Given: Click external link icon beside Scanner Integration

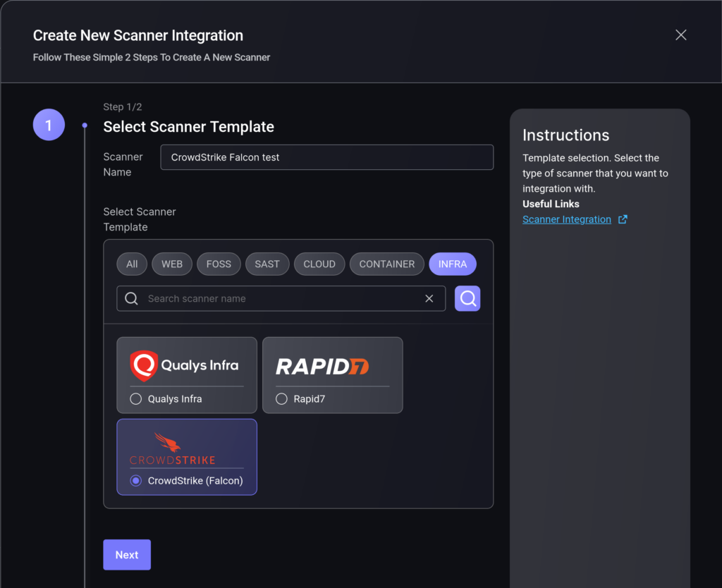Looking at the screenshot, I should point(622,219).
